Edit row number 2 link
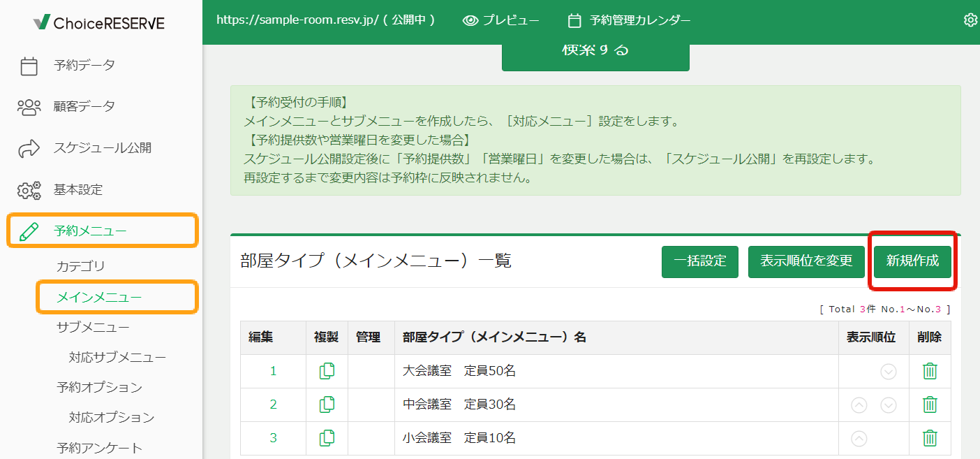The height and width of the screenshot is (459, 980). (274, 405)
